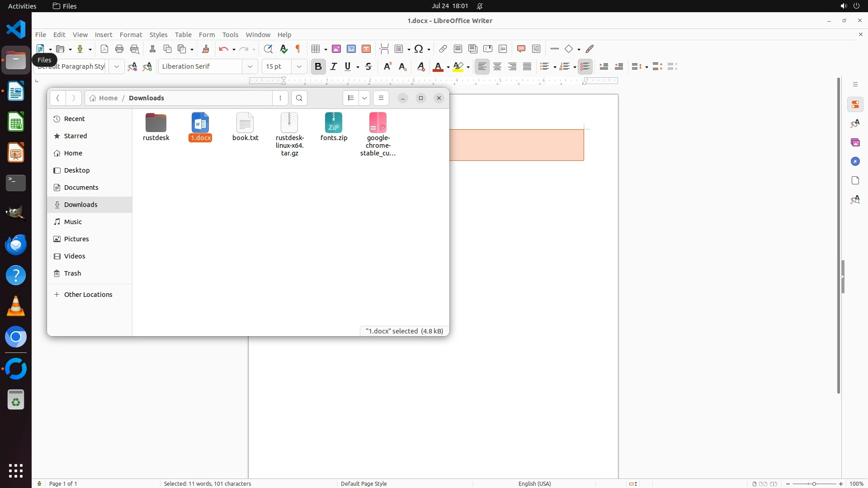Open the Format menu
The width and height of the screenshot is (868, 488).
[x=131, y=34]
